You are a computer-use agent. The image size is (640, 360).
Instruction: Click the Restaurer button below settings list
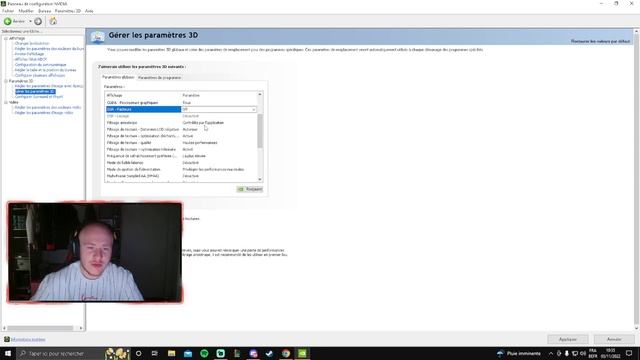click(250, 189)
